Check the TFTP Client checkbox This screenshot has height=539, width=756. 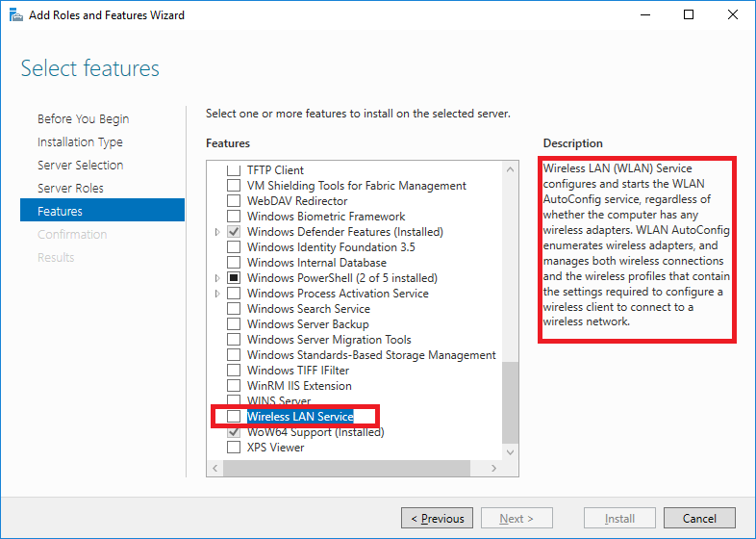pyautogui.click(x=234, y=170)
